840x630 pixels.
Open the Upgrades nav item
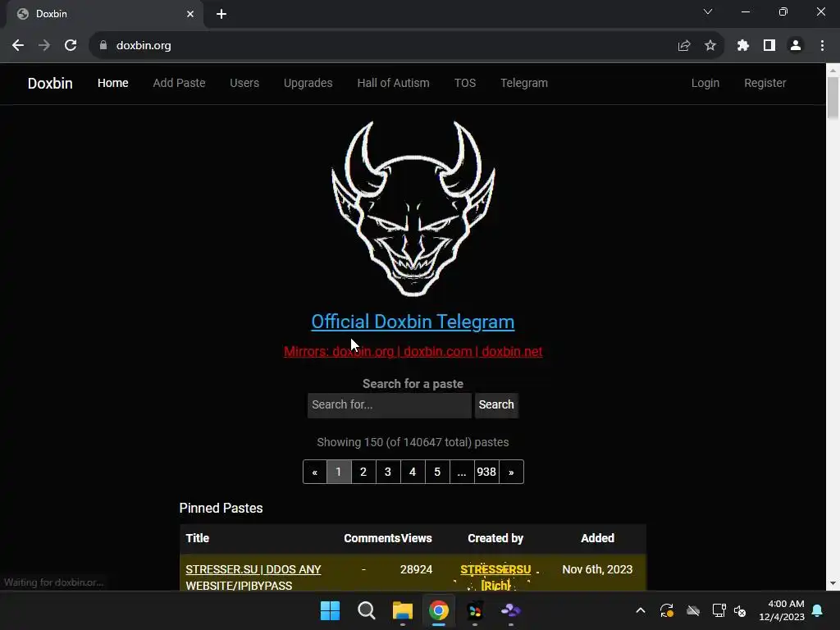308,83
